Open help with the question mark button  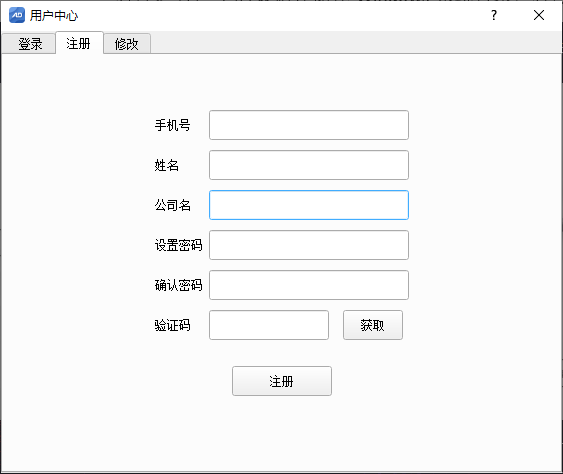[494, 15]
